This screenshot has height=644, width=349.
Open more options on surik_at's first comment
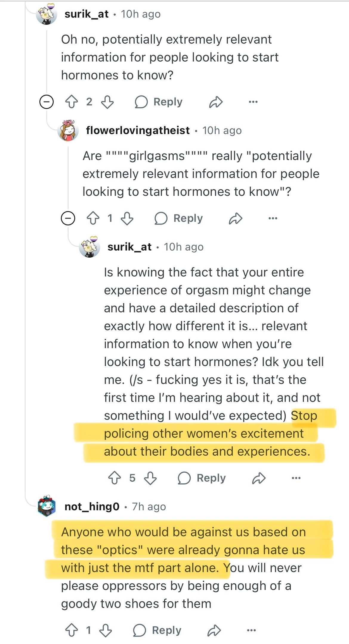253,102
